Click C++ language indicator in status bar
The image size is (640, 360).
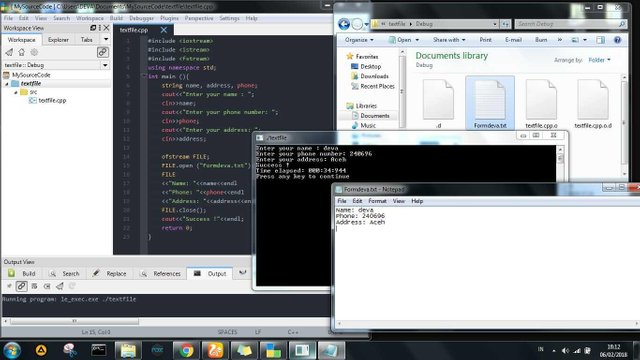(x=293, y=332)
